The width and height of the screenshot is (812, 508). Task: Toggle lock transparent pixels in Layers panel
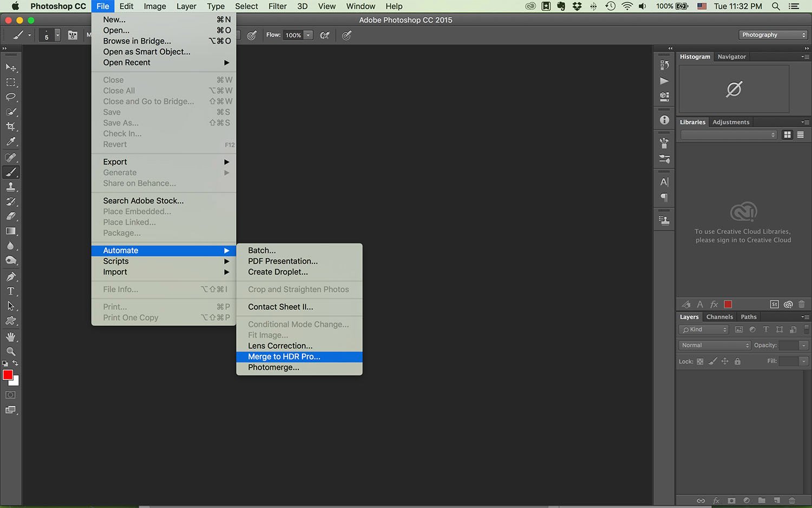tap(699, 361)
